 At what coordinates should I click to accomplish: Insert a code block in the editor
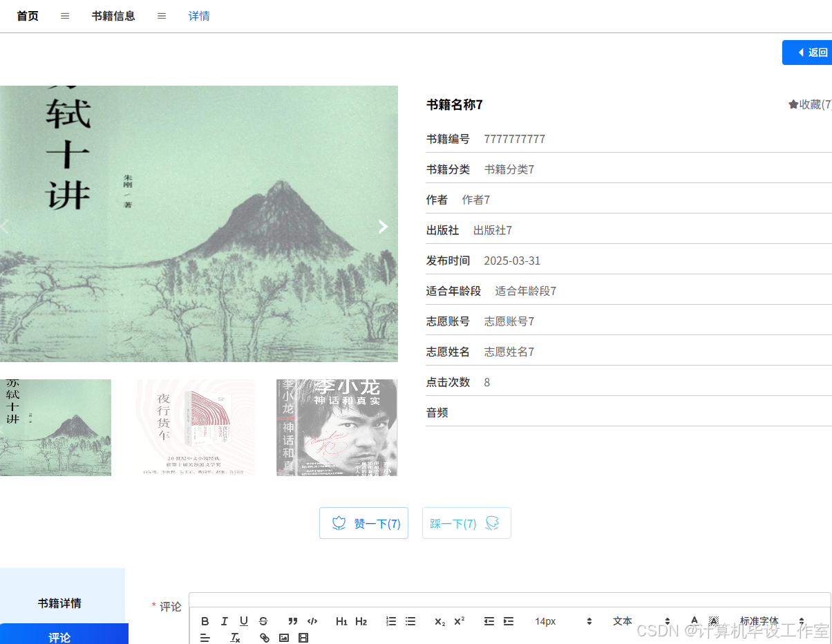click(x=312, y=621)
